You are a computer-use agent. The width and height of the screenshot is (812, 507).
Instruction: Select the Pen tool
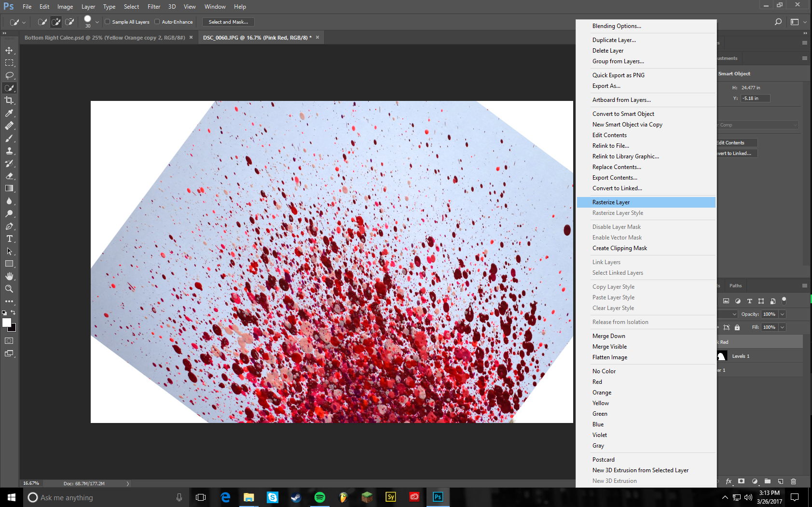(x=9, y=226)
